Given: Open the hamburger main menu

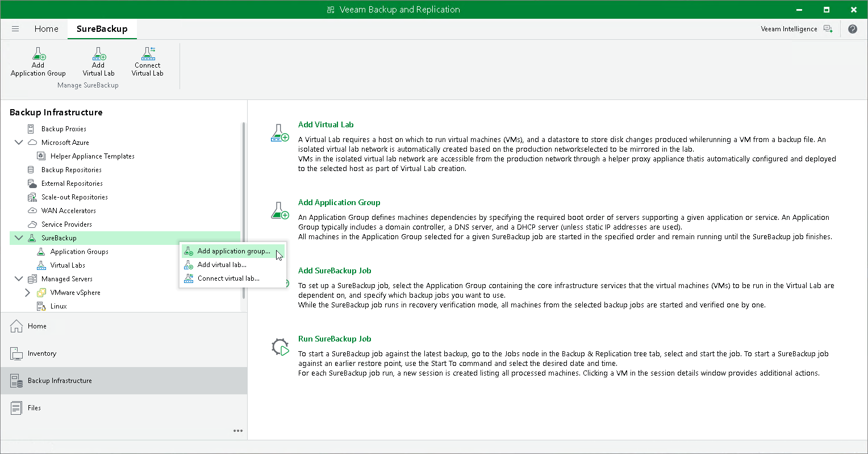Looking at the screenshot, I should point(15,29).
